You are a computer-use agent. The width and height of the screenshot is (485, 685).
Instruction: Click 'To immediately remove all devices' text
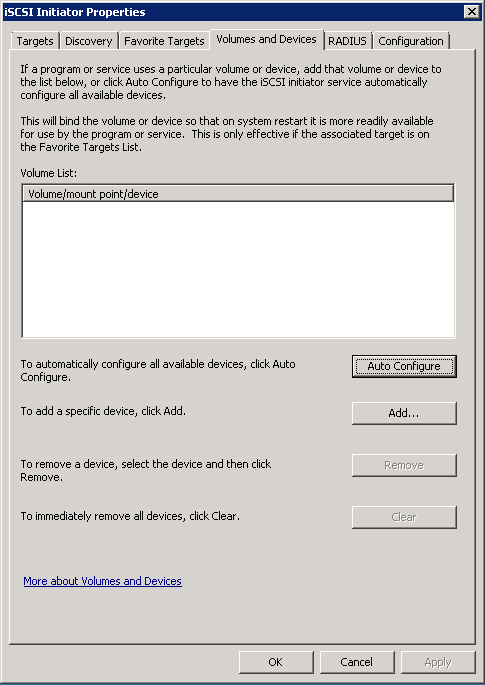click(x=130, y=516)
